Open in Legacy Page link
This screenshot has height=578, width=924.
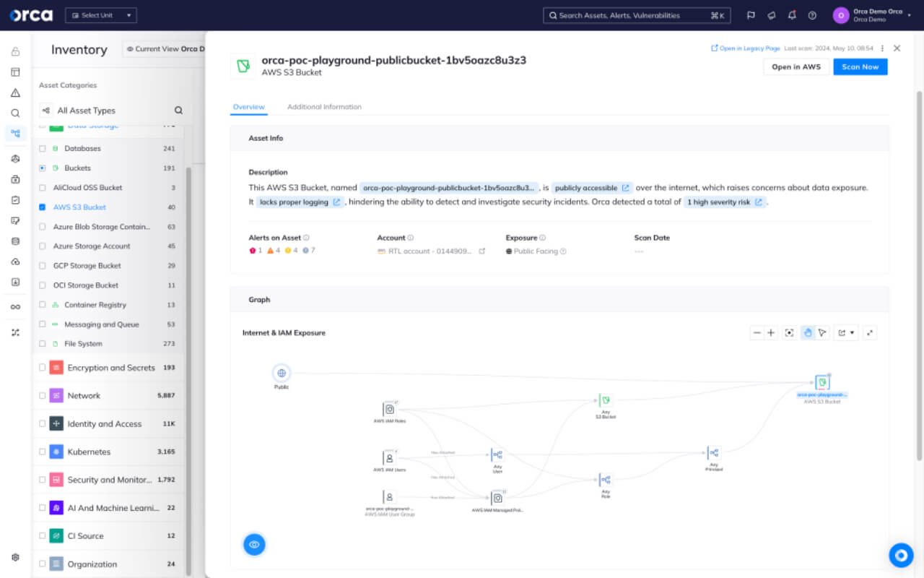746,48
